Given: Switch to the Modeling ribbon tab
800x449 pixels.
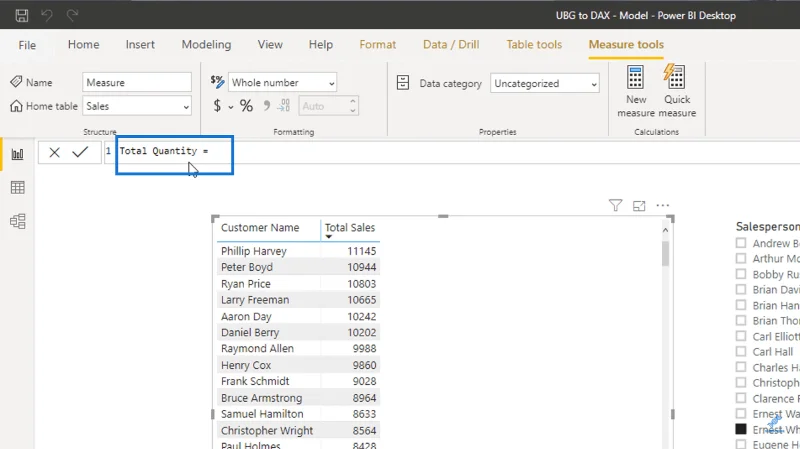Looking at the screenshot, I should point(206,44).
